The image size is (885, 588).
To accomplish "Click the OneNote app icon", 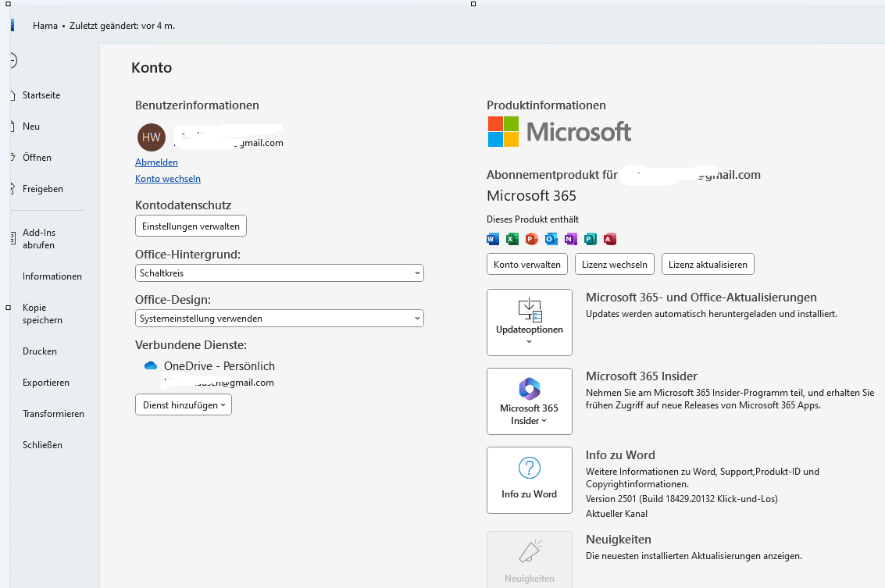I will [x=571, y=239].
